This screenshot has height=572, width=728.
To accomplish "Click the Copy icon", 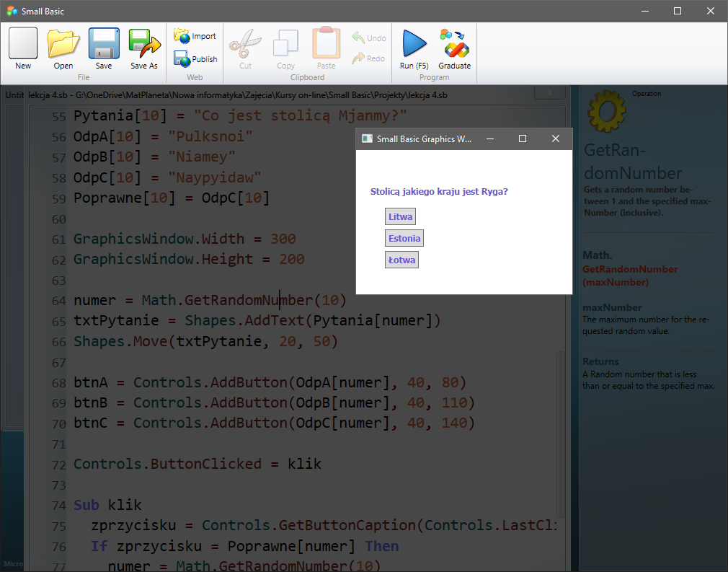I will (x=285, y=48).
